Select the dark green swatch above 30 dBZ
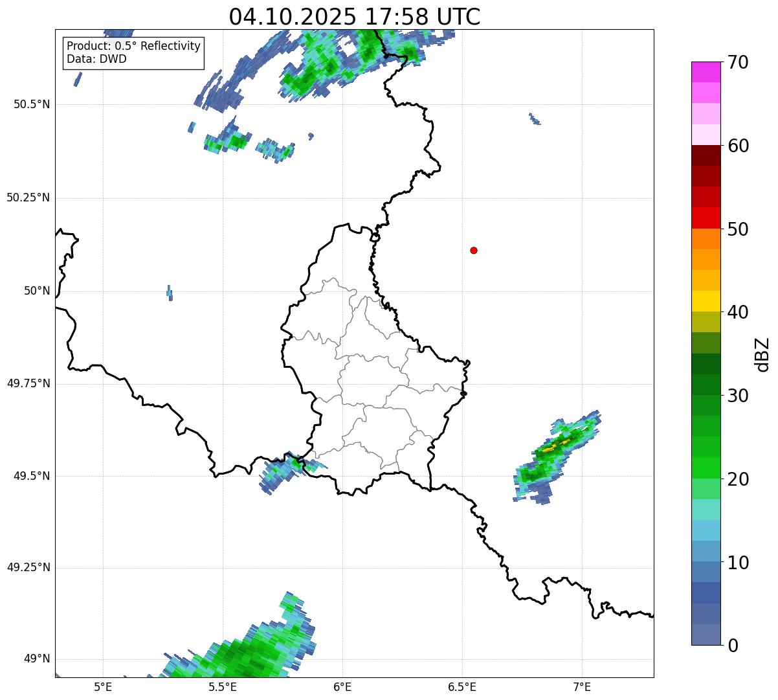Image resolution: width=778 pixels, height=700 pixels. tap(706, 385)
